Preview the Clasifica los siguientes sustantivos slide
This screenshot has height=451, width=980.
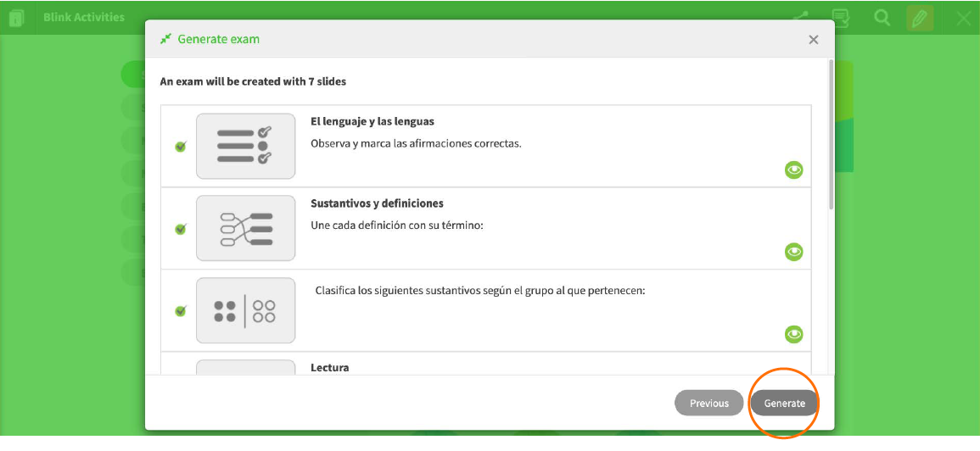point(793,334)
